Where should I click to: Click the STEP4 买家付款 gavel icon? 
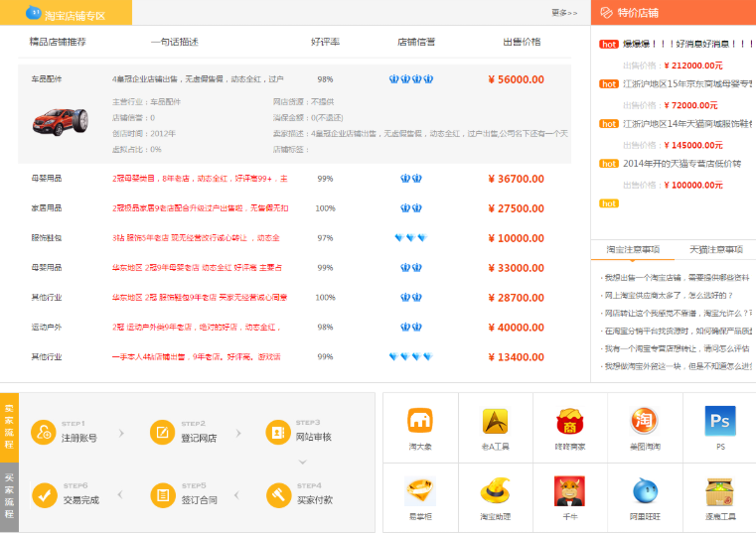pyautogui.click(x=279, y=495)
